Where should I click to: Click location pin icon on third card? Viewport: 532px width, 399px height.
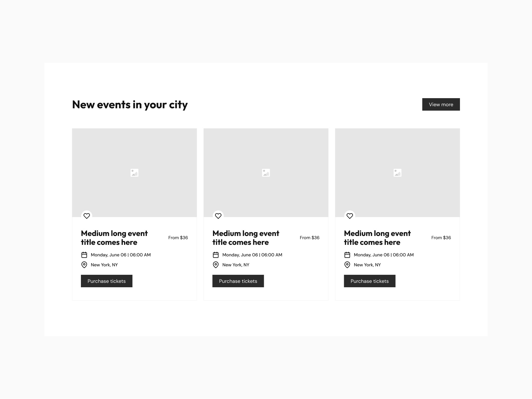coord(347,265)
